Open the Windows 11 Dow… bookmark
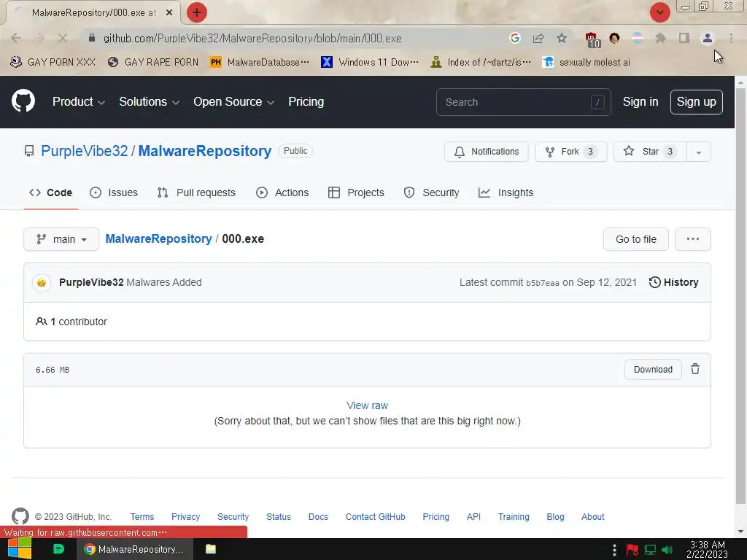This screenshot has height=560, width=747. tap(370, 62)
